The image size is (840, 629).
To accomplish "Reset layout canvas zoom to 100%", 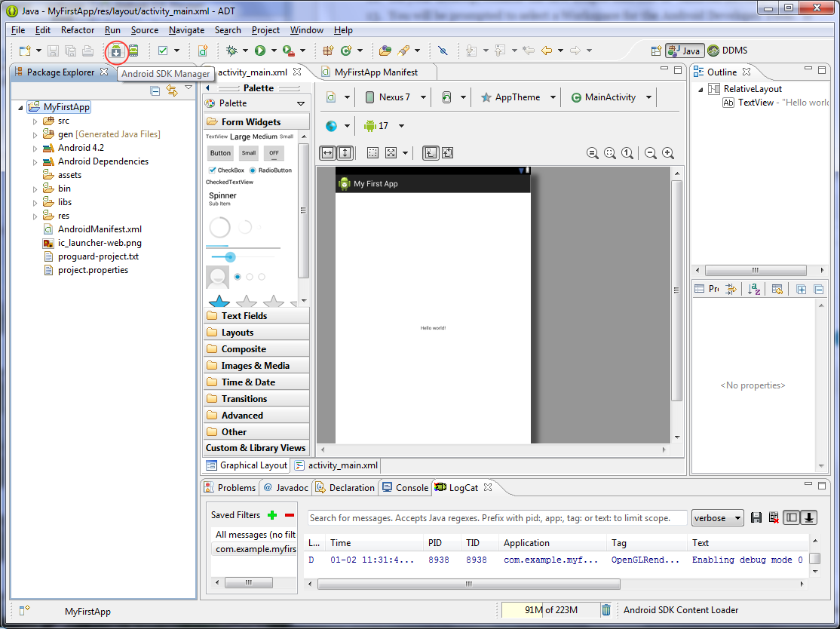I will [x=627, y=153].
